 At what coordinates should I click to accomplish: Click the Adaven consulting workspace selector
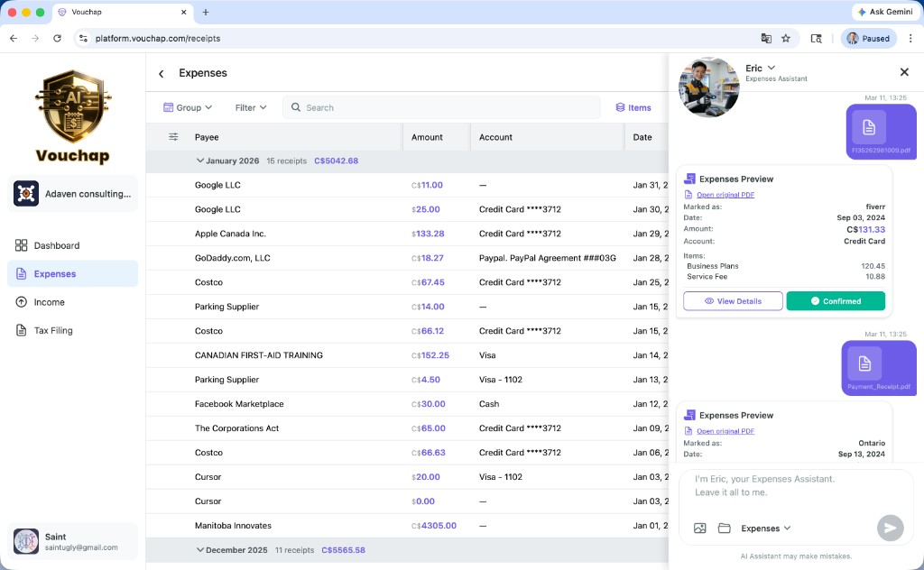[x=72, y=194]
